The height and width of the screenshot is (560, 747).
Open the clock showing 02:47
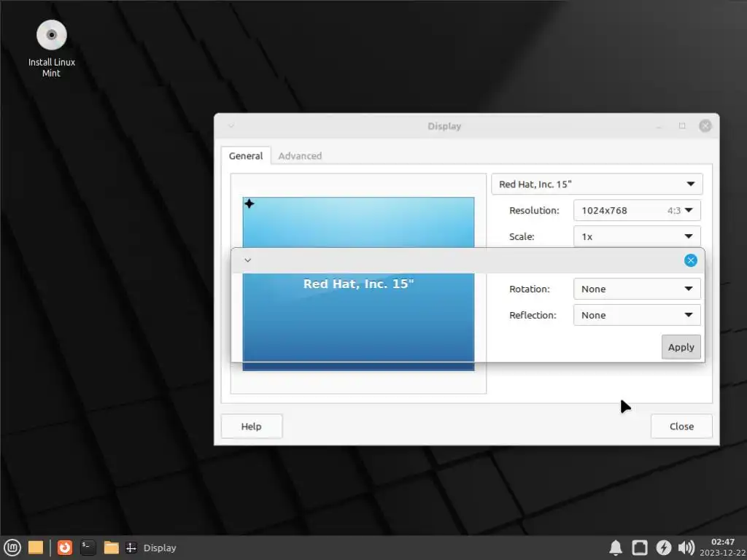pyautogui.click(x=723, y=548)
